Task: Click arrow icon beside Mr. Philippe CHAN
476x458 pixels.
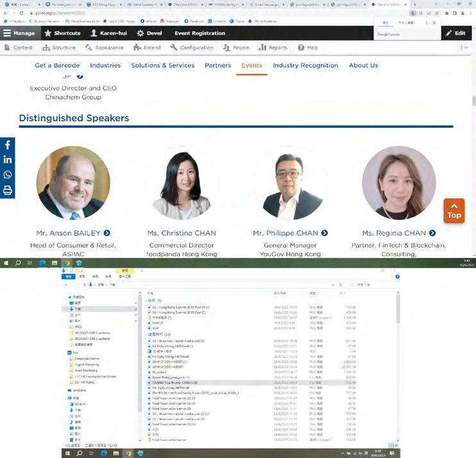Action: point(325,233)
